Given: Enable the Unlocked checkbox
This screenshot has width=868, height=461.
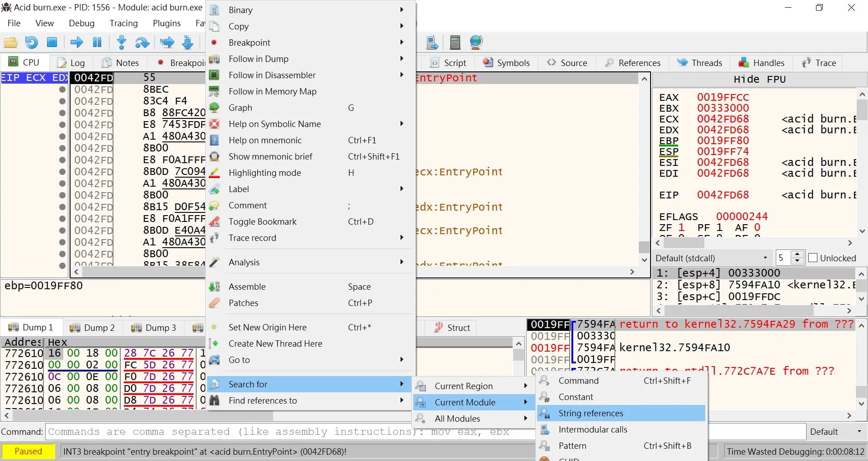Looking at the screenshot, I should click(x=813, y=258).
